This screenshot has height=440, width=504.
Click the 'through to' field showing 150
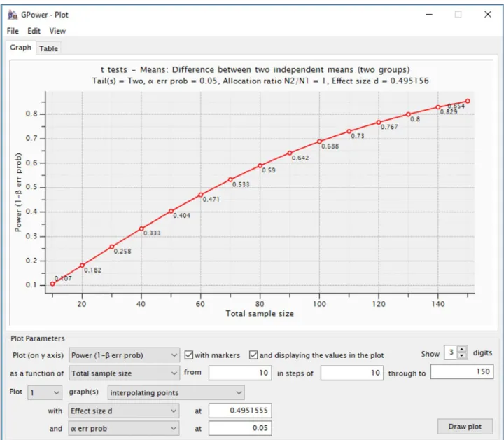click(462, 372)
